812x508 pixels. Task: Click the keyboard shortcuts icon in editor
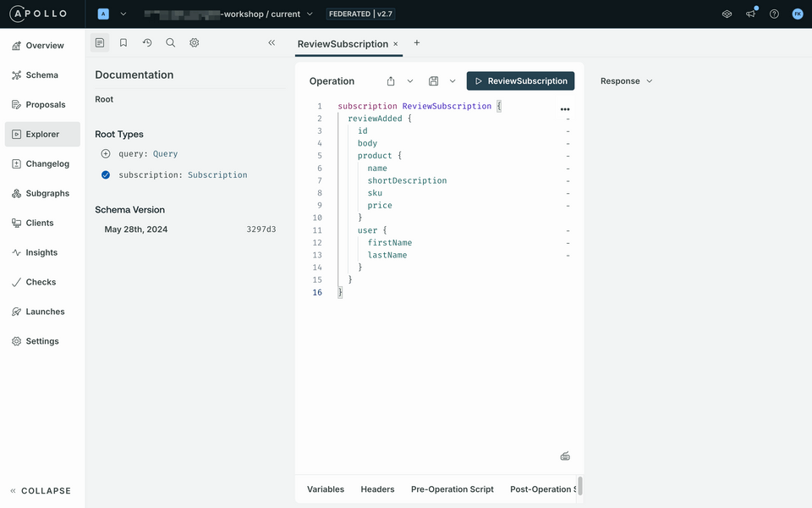(565, 456)
